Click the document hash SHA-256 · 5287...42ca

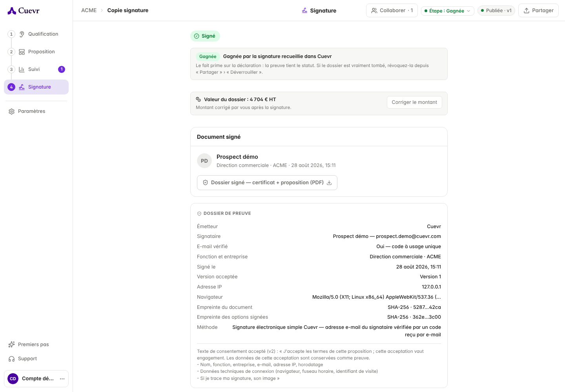pyautogui.click(x=414, y=307)
